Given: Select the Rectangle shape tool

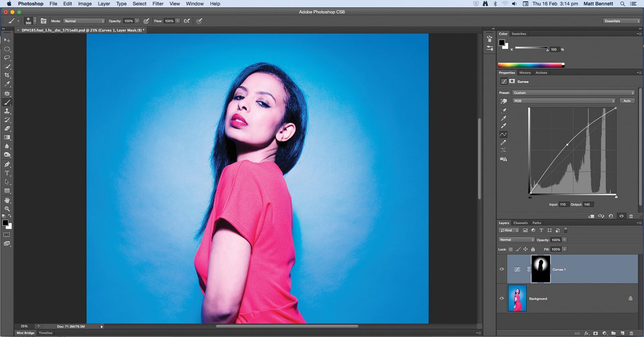Looking at the screenshot, I should pyautogui.click(x=7, y=191).
